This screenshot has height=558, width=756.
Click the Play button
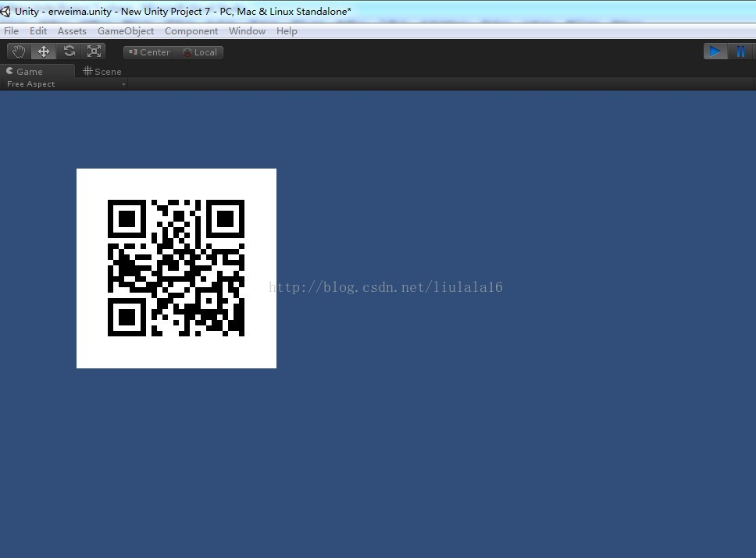tap(715, 51)
